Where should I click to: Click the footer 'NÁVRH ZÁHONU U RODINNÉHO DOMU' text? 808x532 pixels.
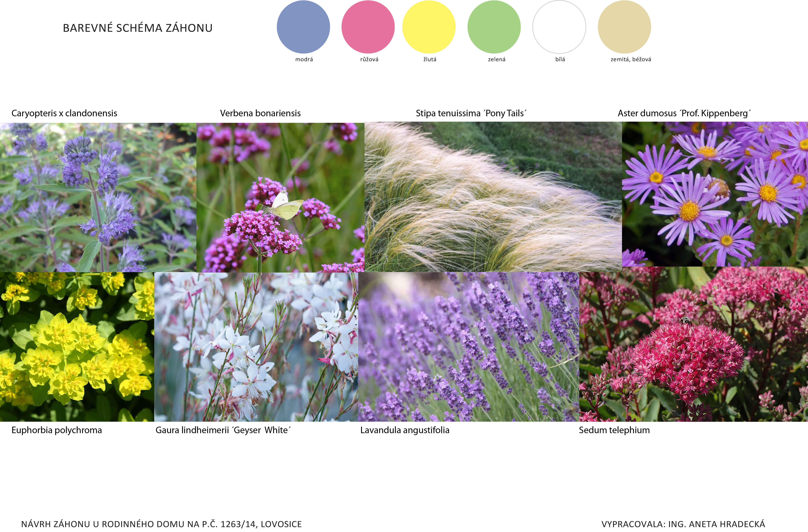click(161, 524)
